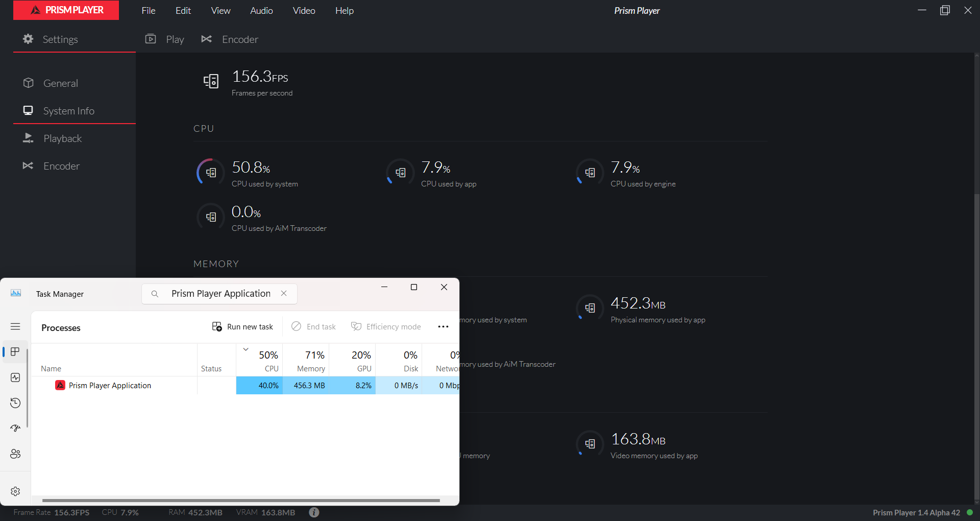
Task: Click the CPU used by engine gauge
Action: [x=590, y=173]
